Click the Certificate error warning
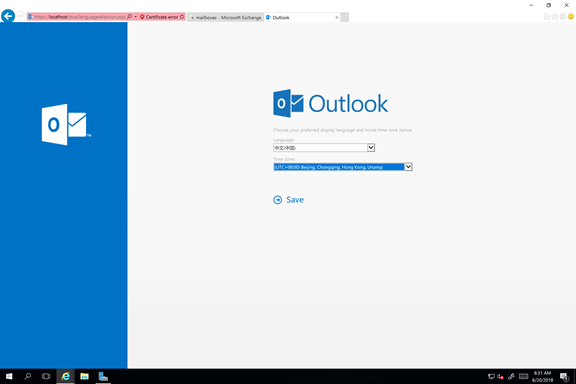 click(x=159, y=17)
